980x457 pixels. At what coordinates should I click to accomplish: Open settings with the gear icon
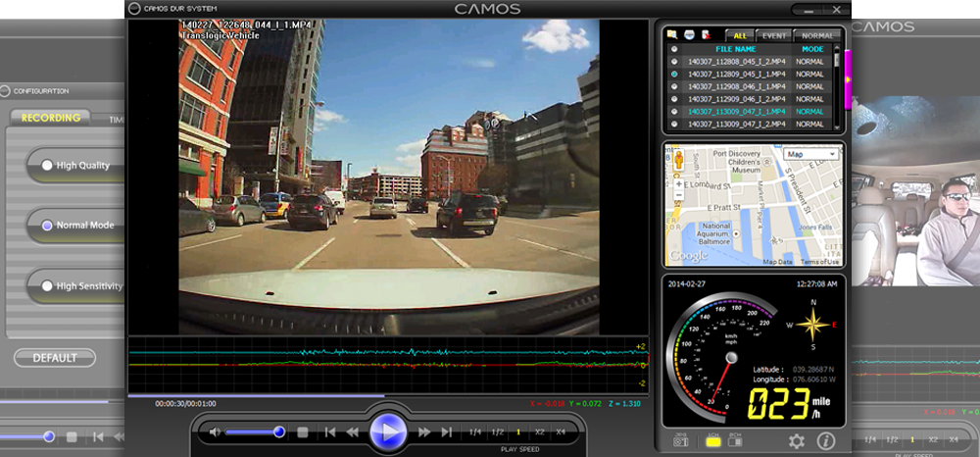(x=796, y=441)
